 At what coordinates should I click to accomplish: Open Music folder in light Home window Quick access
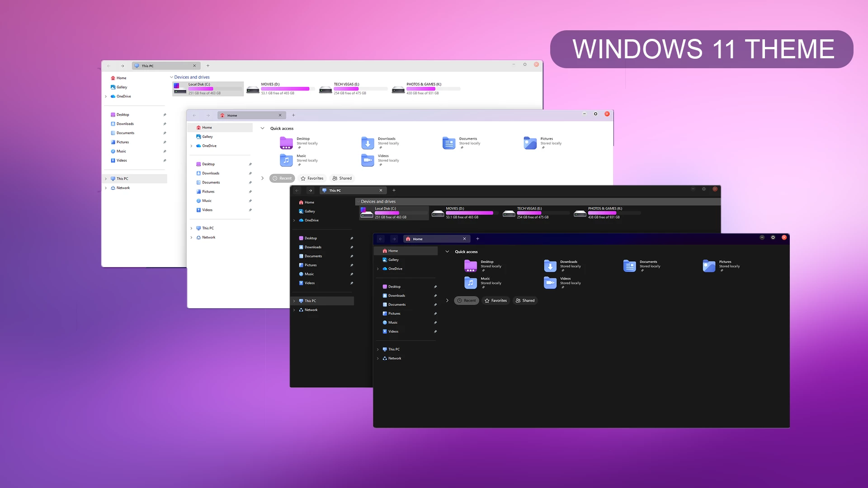pyautogui.click(x=299, y=160)
